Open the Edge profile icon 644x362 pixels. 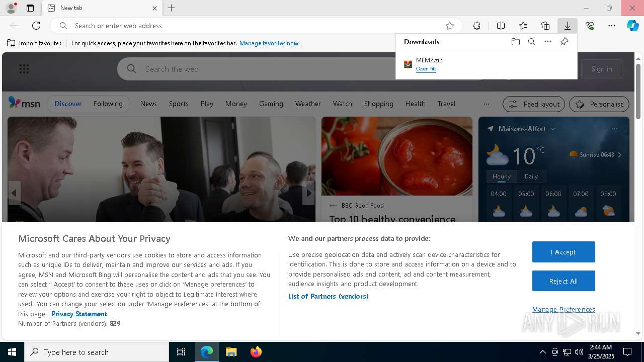coord(11,8)
